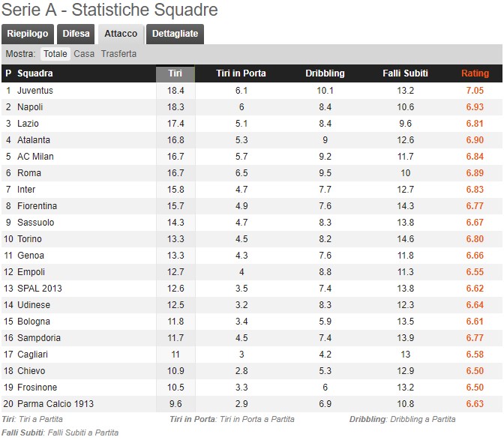504x440 pixels.
Task: Open the Fiorentina team link
Action: pos(36,206)
